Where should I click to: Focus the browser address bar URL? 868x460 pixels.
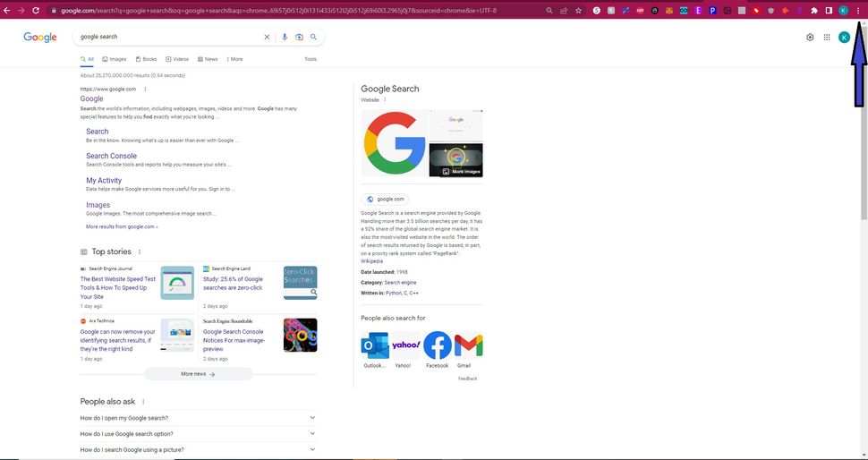click(x=278, y=11)
